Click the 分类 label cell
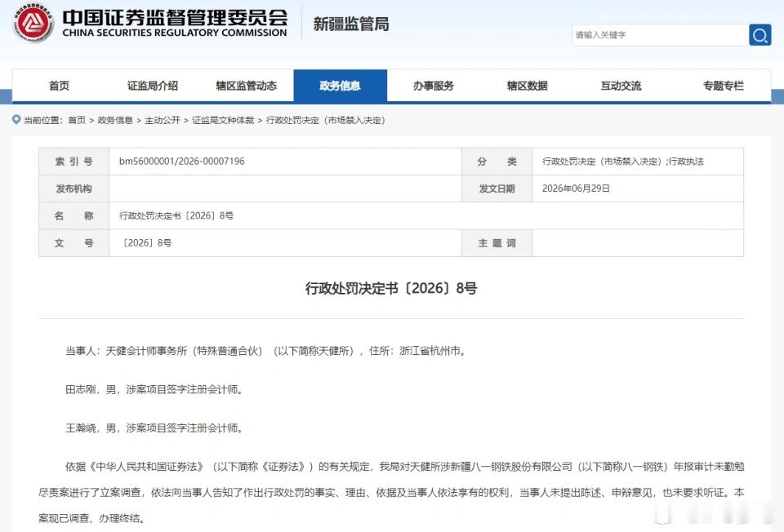The height and width of the screenshot is (532, 784). [497, 162]
